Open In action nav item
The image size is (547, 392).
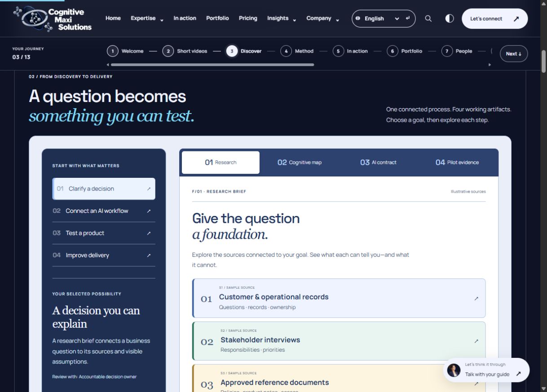click(x=185, y=18)
